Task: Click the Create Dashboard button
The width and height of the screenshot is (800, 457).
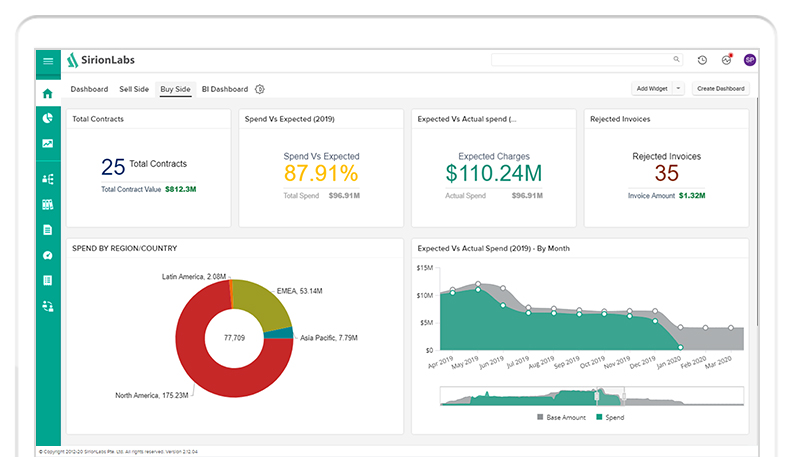Action: click(721, 89)
